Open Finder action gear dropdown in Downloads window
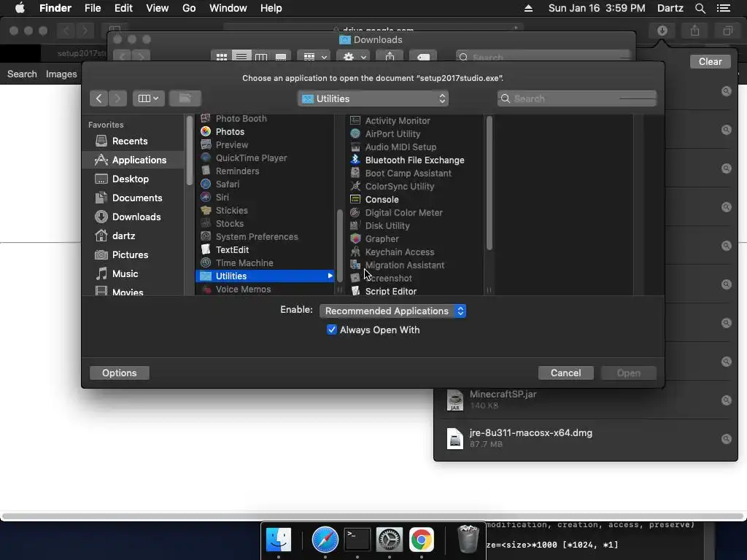 pos(355,57)
